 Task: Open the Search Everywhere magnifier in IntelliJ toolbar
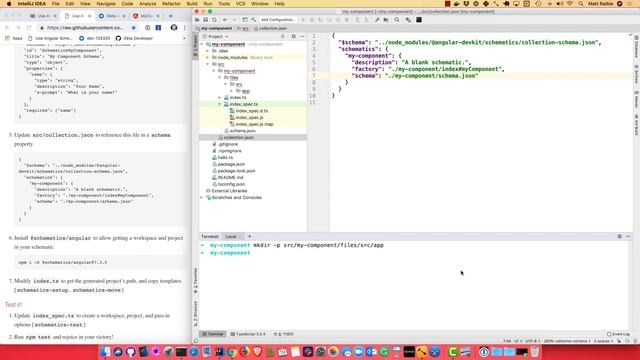397,20
